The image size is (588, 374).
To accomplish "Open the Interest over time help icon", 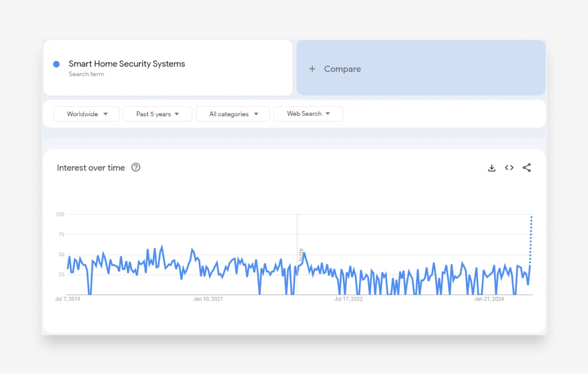I will (136, 167).
